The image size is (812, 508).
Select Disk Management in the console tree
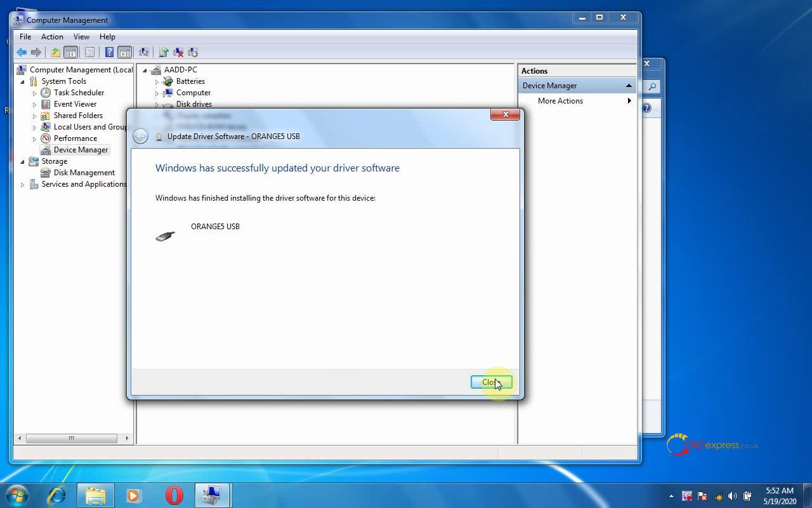(84, 173)
